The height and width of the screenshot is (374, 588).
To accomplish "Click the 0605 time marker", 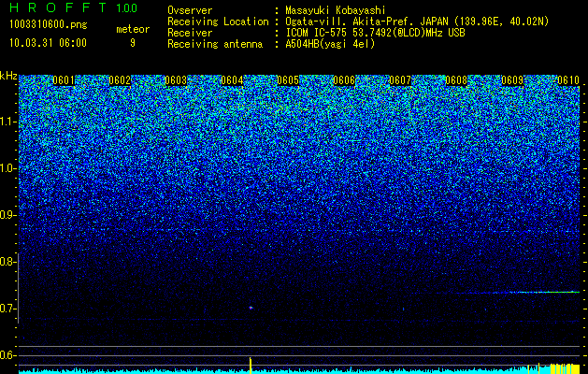I will (288, 80).
